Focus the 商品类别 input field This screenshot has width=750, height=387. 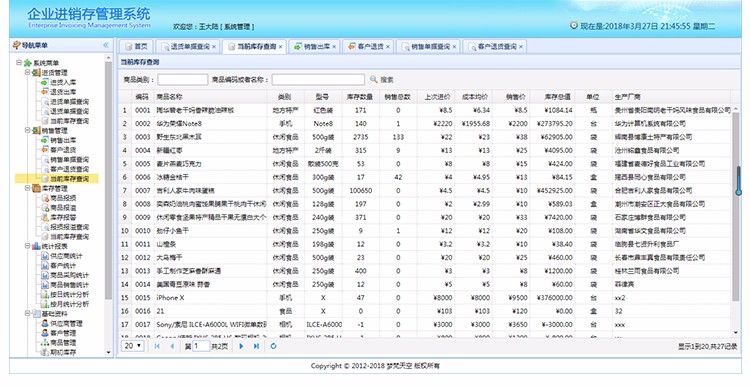[x=183, y=79]
